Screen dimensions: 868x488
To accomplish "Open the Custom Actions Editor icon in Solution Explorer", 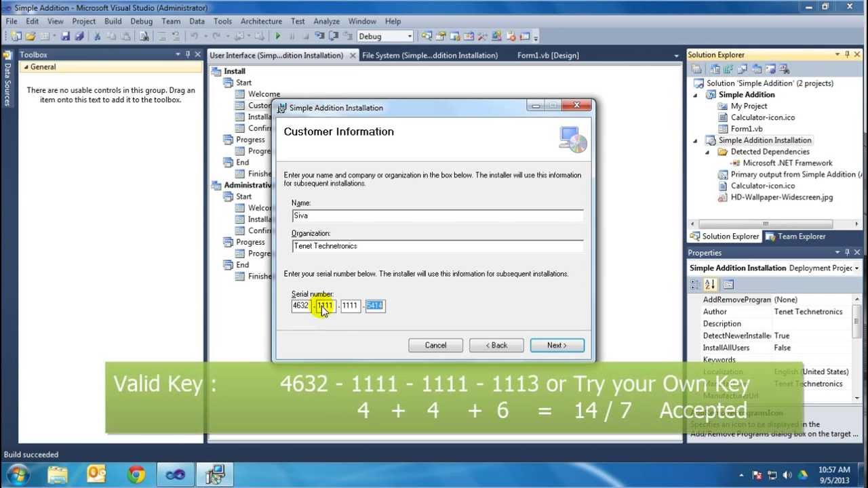I will click(x=771, y=69).
